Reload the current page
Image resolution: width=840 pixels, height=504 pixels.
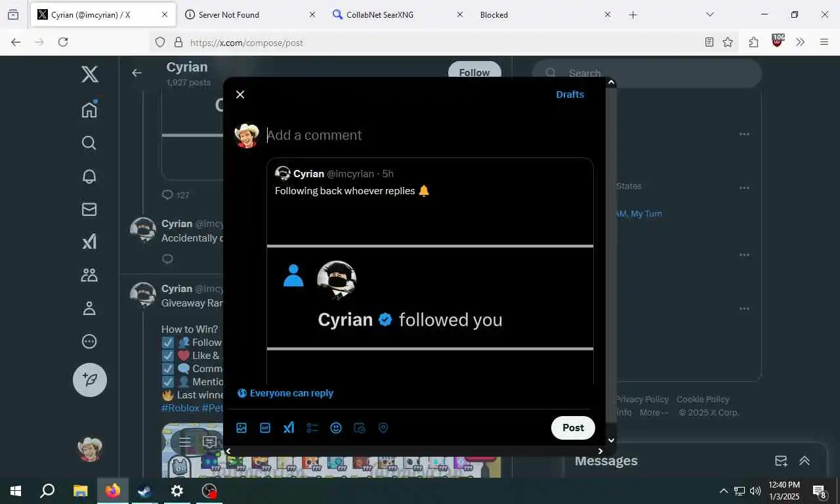63,42
